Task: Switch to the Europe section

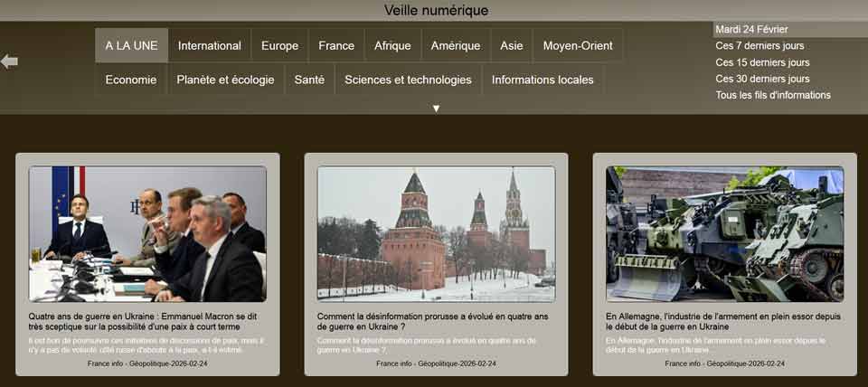Action: [x=279, y=45]
